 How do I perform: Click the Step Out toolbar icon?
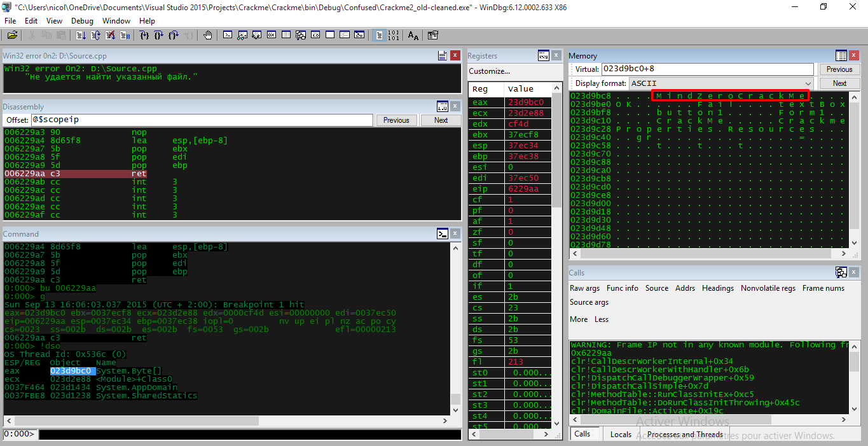click(173, 36)
